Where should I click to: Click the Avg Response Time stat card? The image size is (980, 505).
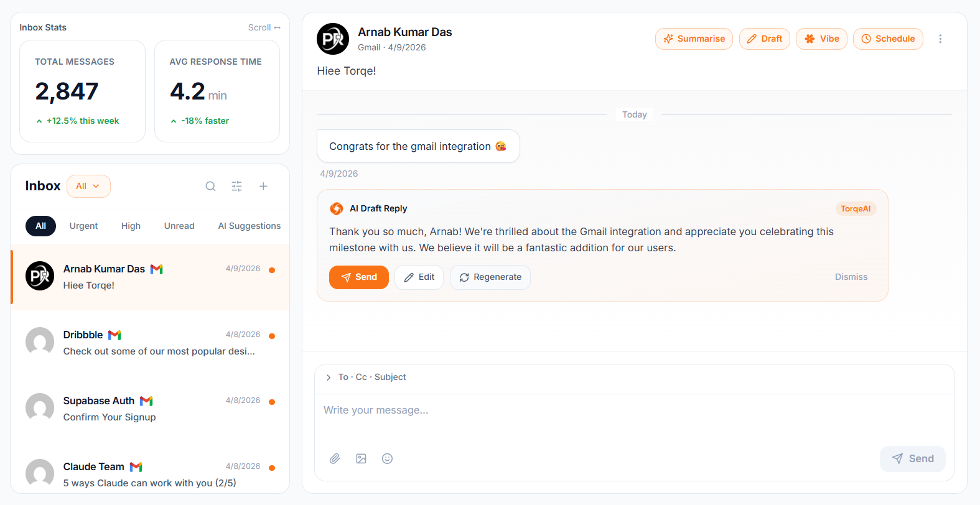(x=217, y=91)
